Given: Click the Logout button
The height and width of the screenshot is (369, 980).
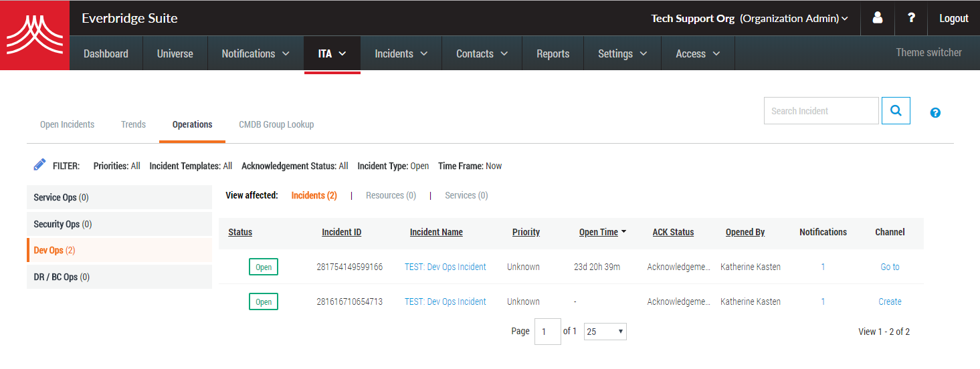Looking at the screenshot, I should point(953,18).
